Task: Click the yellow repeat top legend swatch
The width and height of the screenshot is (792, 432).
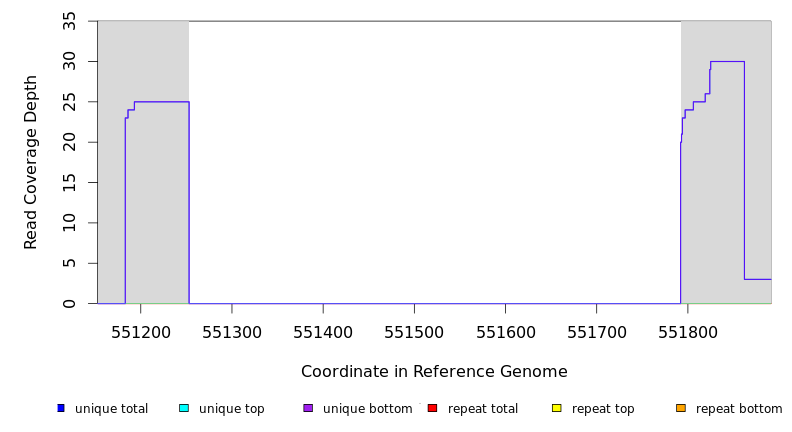Action: click(x=556, y=408)
